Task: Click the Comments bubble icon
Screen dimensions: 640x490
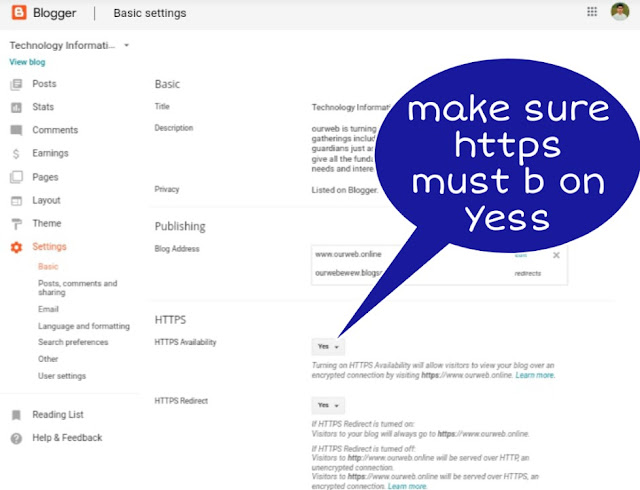Action: [16, 130]
